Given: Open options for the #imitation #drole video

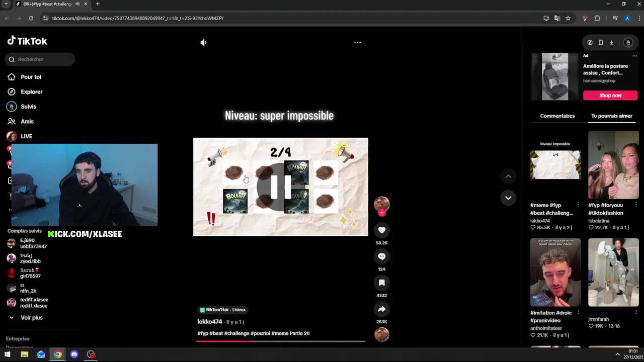Looking at the screenshot, I should (578, 312).
